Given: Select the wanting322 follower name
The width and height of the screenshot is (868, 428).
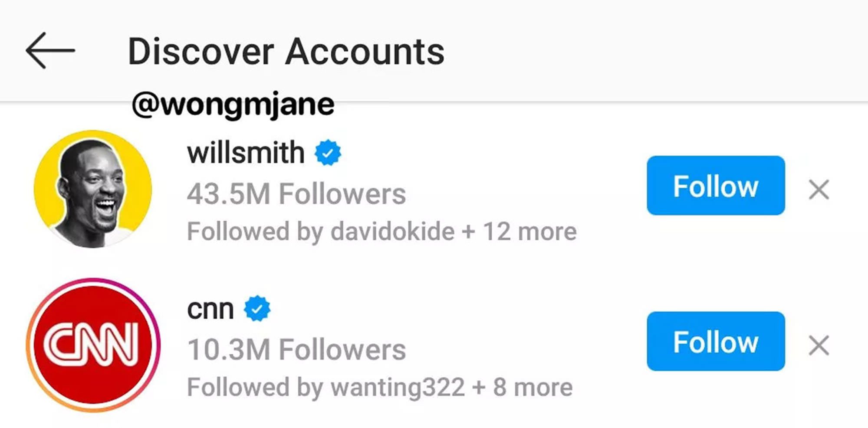Looking at the screenshot, I should [398, 387].
